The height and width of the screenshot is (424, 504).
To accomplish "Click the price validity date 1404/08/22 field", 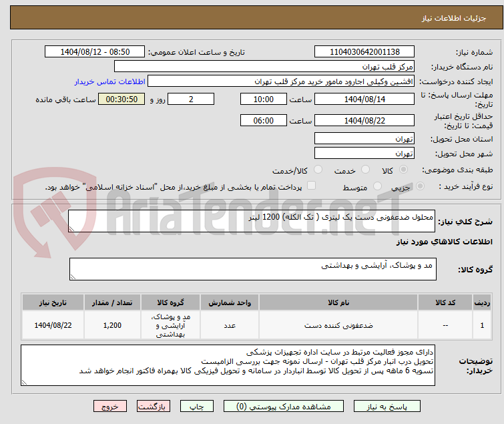I will pyautogui.click(x=364, y=121).
